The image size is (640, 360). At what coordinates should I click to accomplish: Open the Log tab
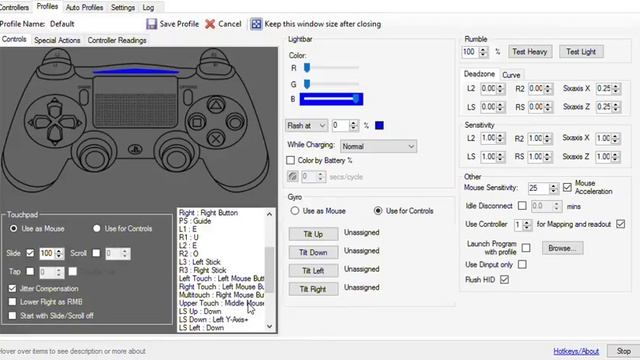[x=148, y=7]
